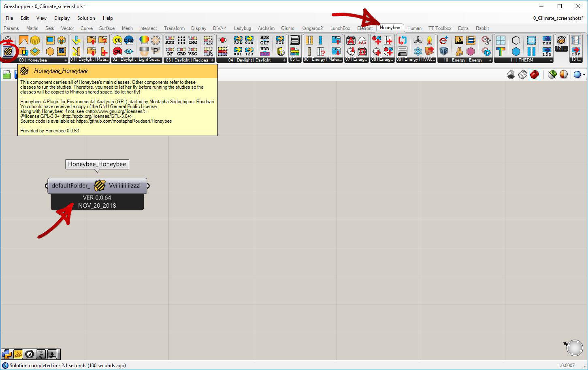Turn off geometry preview display
The image size is (588, 370).
tap(511, 74)
